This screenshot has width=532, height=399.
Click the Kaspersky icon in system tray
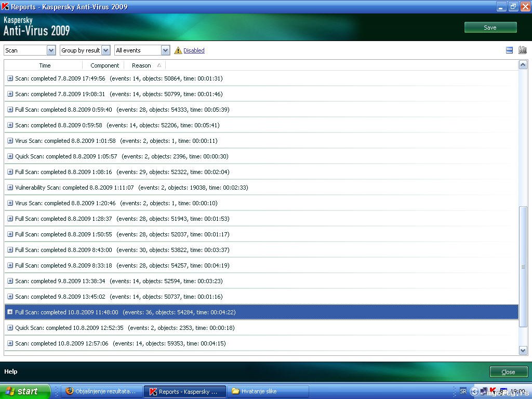pyautogui.click(x=493, y=391)
